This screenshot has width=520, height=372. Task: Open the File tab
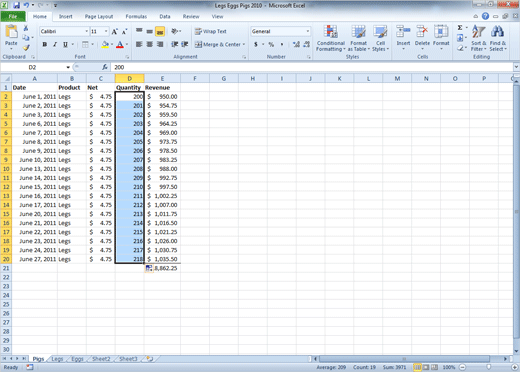(13, 16)
